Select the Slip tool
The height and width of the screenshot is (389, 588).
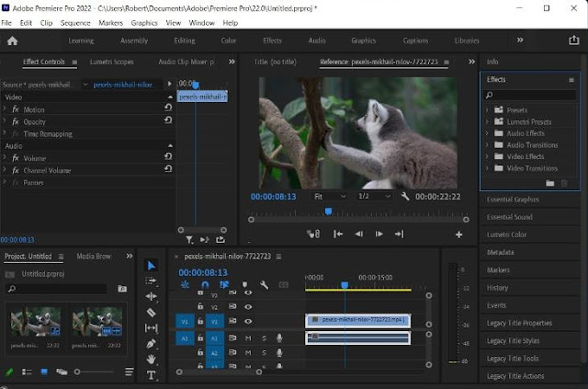151,328
